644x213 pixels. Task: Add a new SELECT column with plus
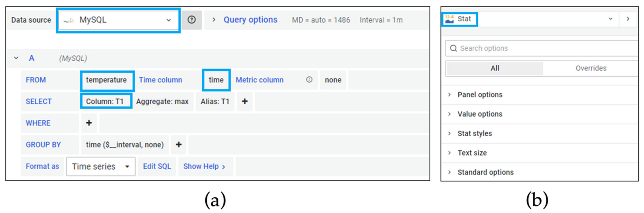point(244,101)
